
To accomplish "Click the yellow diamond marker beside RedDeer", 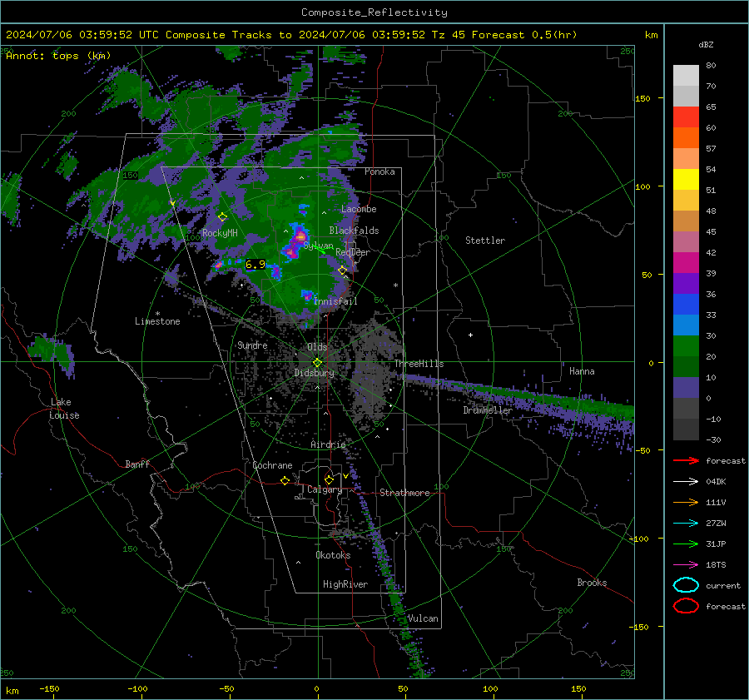I will click(343, 271).
